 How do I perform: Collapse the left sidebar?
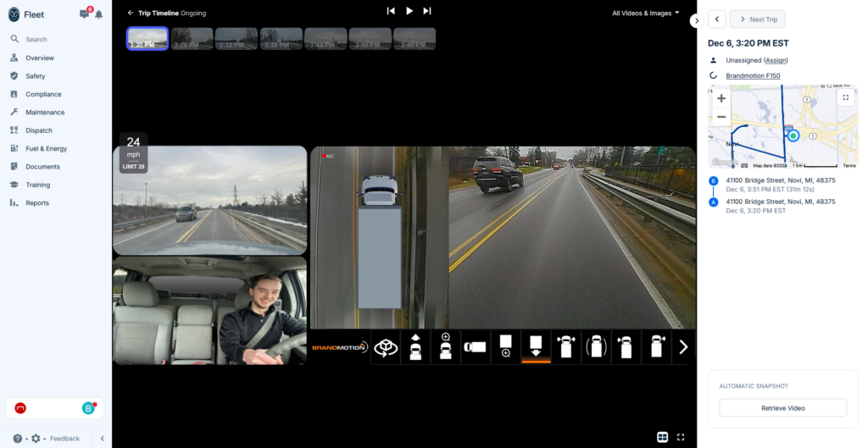point(102,439)
